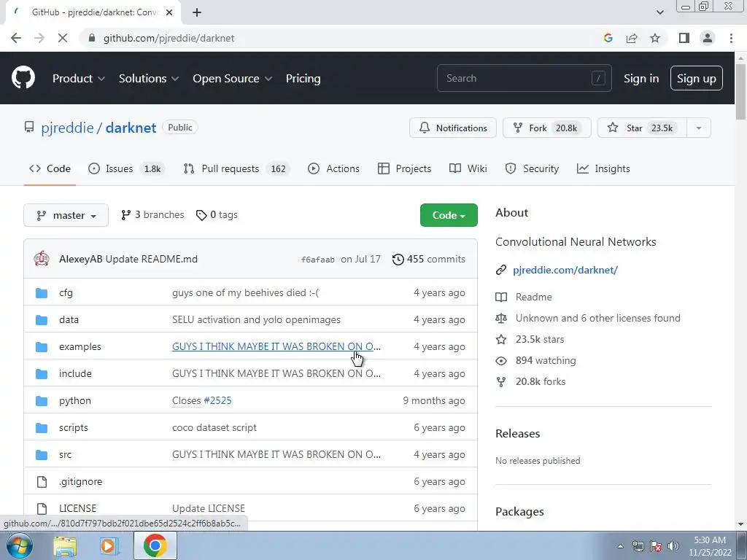Viewport: 747px width, 560px height.
Task: Click the .gitignore file icon
Action: (42, 482)
